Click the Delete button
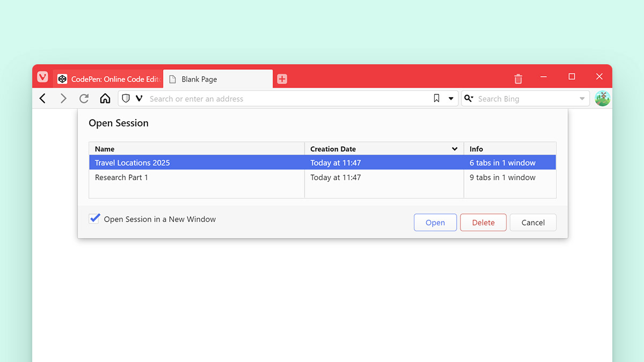Screen dimensions: 644x362 pos(483,223)
